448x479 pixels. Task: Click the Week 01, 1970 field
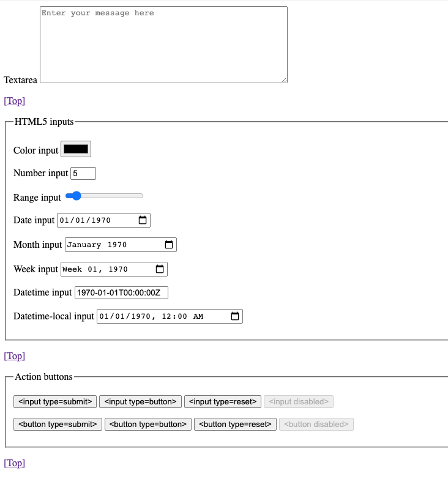pos(114,269)
